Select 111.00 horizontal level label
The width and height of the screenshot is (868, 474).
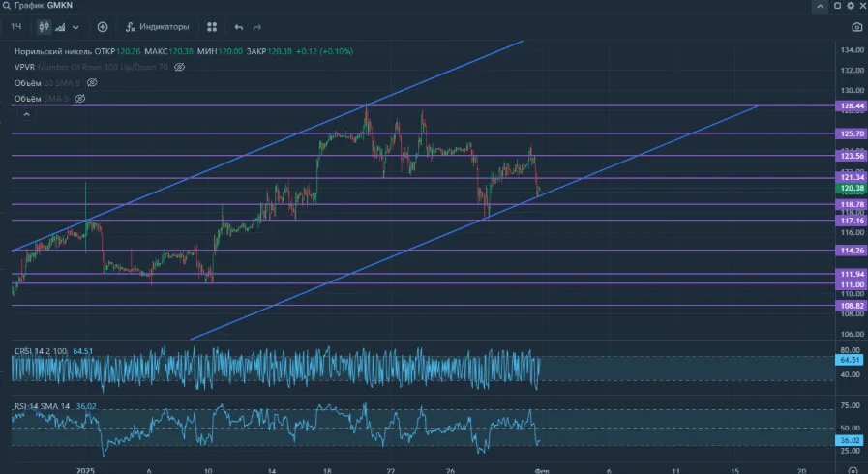[852, 284]
